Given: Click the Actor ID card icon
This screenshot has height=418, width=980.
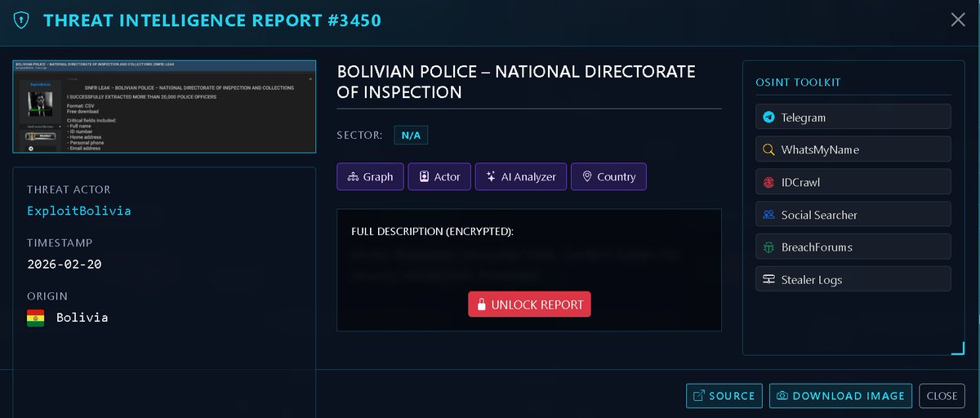Looking at the screenshot, I should (x=424, y=176).
